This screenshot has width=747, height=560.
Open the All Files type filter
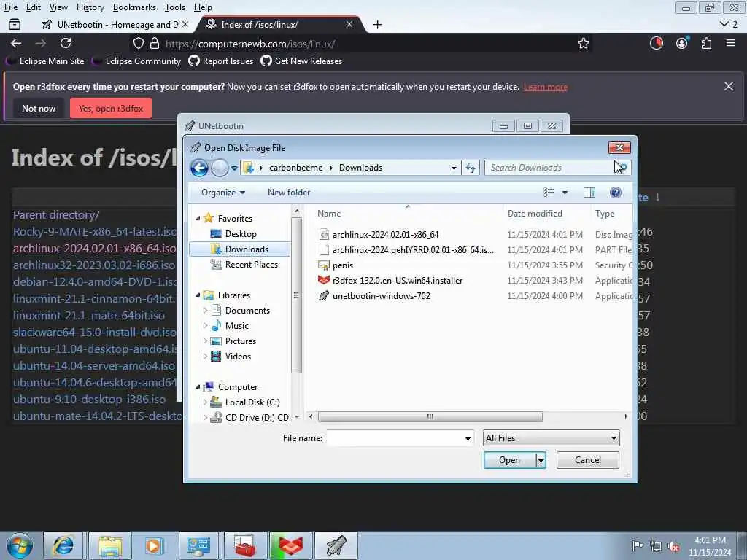[x=551, y=438]
